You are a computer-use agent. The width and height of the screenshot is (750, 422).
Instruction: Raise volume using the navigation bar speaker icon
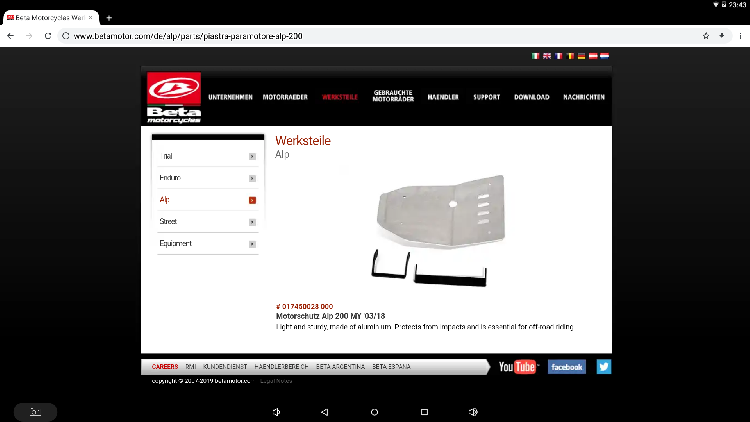(x=473, y=412)
